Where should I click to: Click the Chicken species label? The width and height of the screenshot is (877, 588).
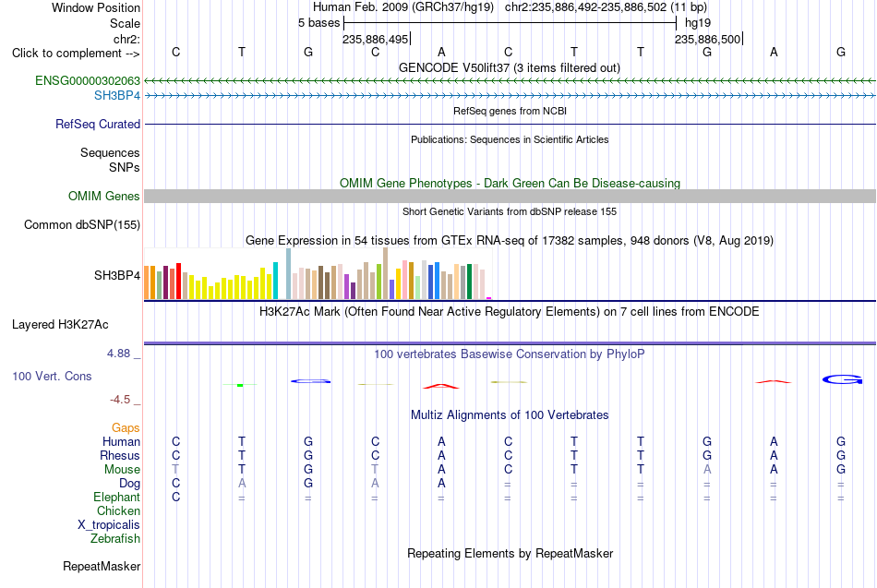pyautogui.click(x=118, y=510)
